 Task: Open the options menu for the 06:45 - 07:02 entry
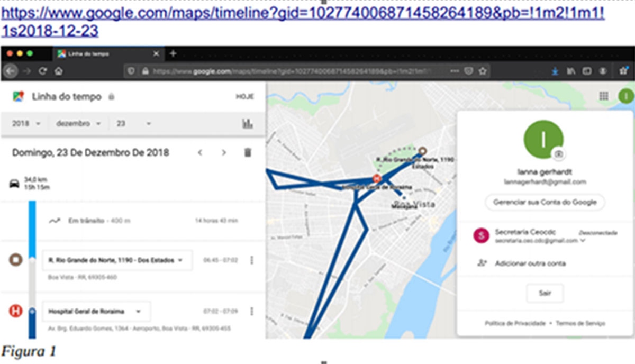pos(251,260)
